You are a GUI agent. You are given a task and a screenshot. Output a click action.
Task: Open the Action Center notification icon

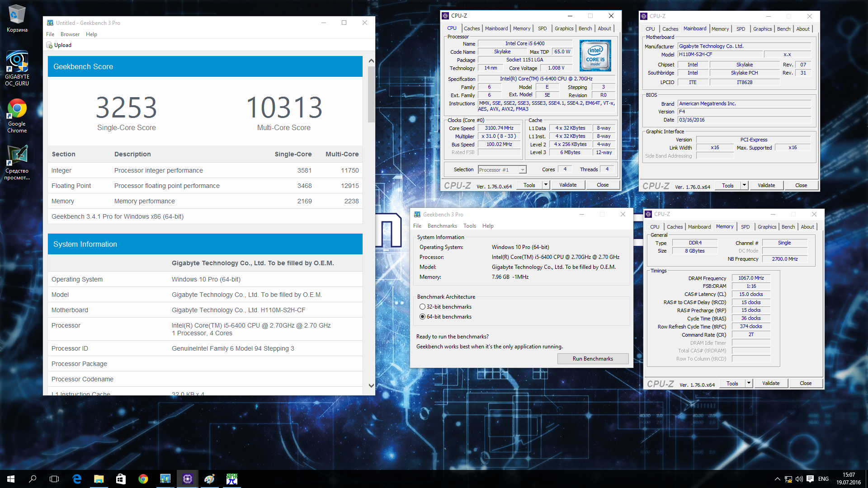click(x=810, y=479)
